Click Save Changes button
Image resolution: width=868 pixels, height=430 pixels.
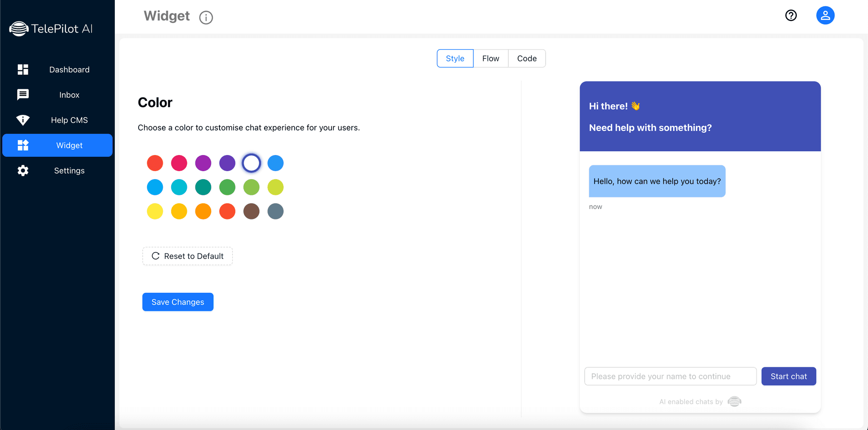pyautogui.click(x=178, y=302)
